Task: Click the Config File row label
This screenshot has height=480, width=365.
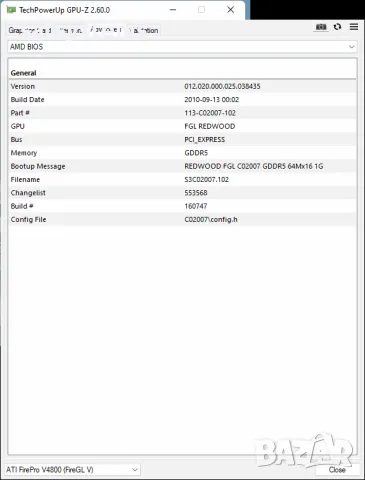Action: (28, 219)
